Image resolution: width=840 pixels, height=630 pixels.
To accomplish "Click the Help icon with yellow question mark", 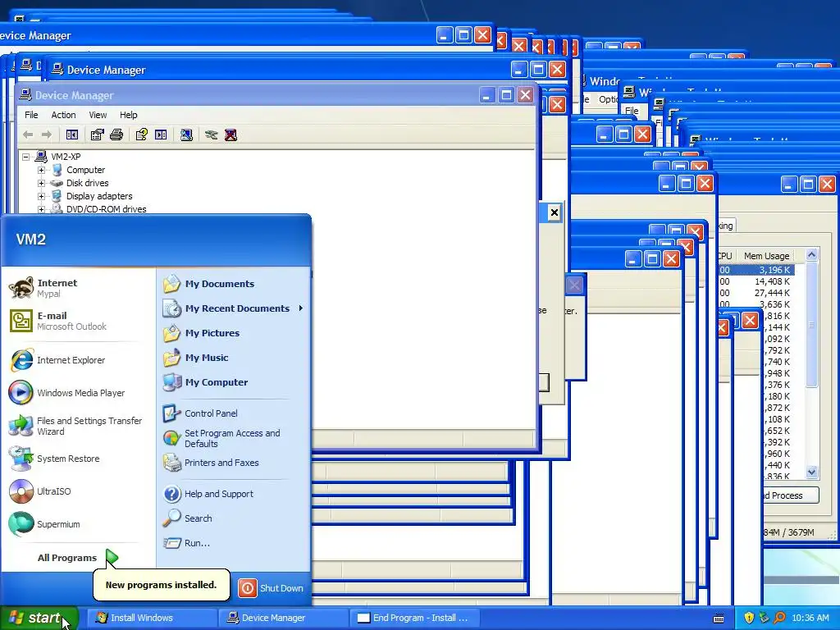I will coord(141,135).
